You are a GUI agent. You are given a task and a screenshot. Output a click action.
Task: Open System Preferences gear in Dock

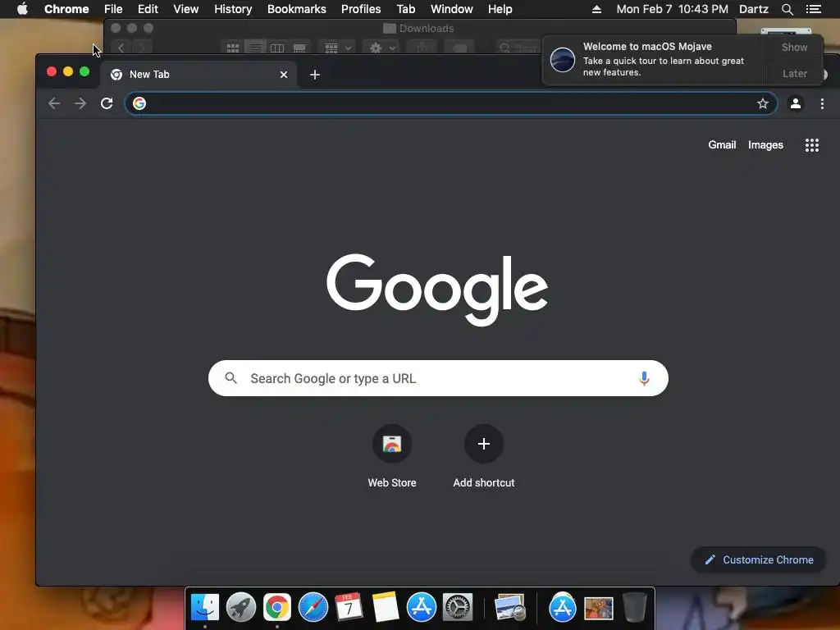(x=458, y=607)
